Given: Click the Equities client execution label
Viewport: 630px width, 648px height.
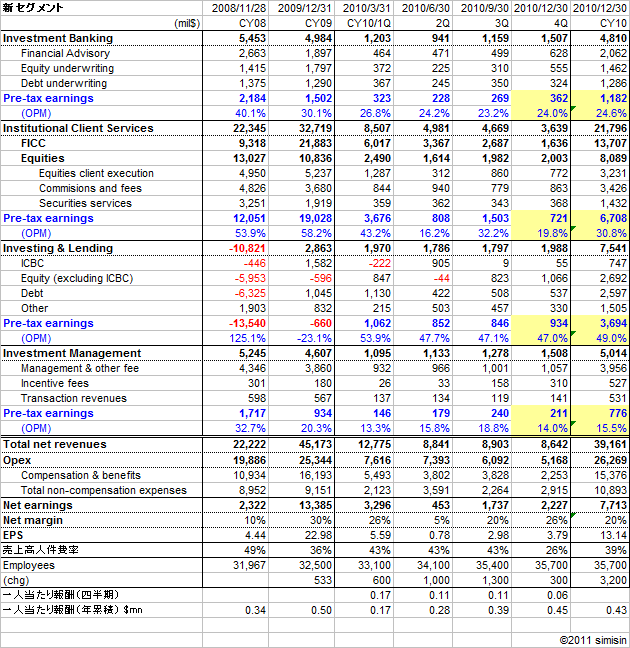Looking at the screenshot, I should pos(96,173).
